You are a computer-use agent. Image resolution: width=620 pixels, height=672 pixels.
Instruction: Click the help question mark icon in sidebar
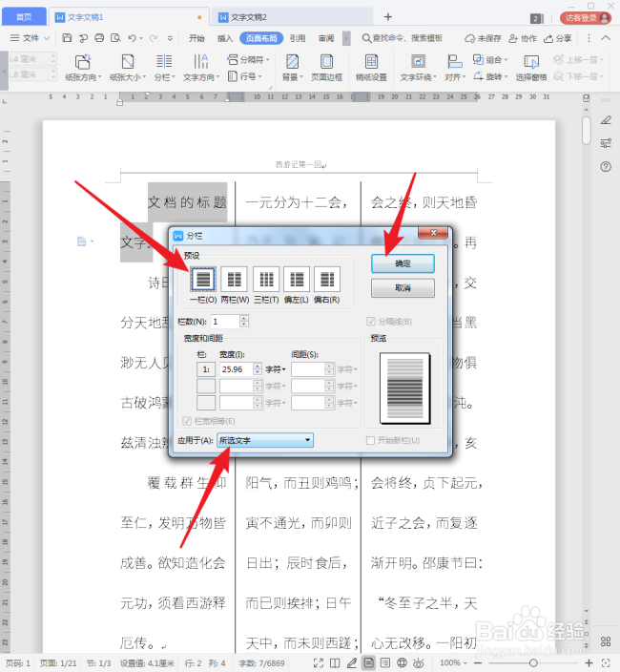(x=606, y=167)
